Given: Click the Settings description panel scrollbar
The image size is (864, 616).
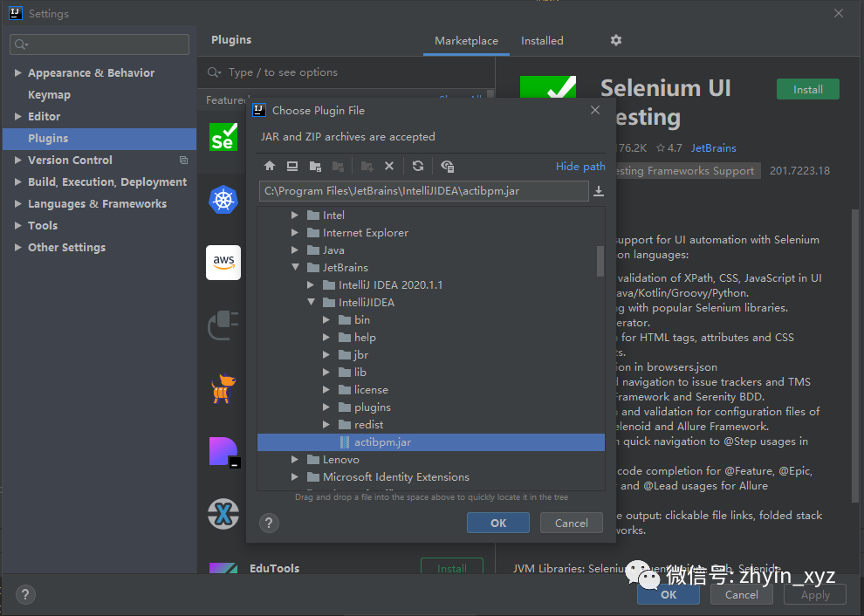Looking at the screenshot, I should click(x=855, y=358).
